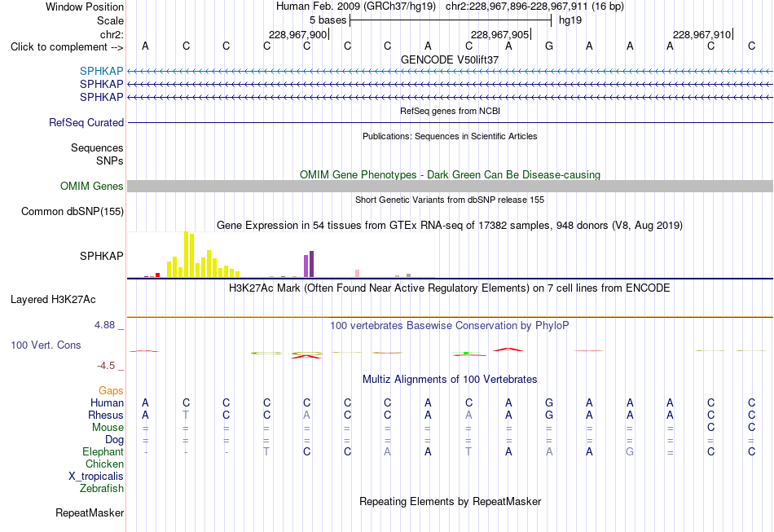Select the Human species label

[x=107, y=403]
